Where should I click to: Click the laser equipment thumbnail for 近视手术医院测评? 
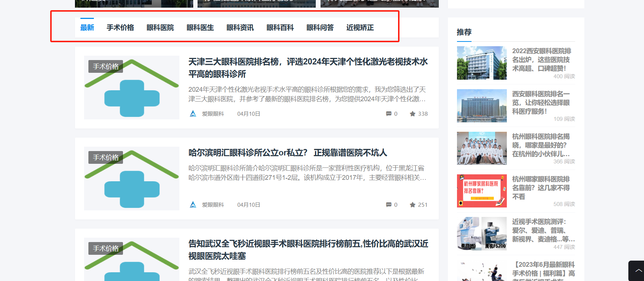(x=482, y=233)
